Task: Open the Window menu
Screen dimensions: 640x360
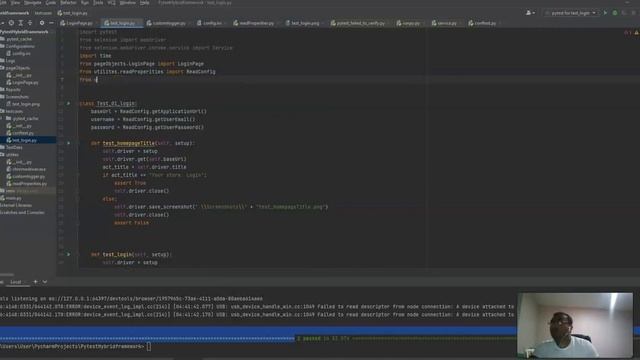Action: 127,2
